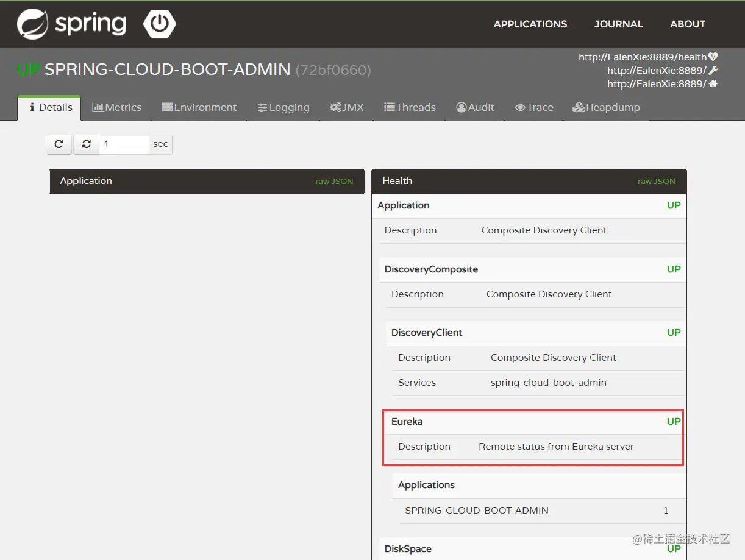Click the application ID (72bf0660)
The image size is (745, 560).
point(333,70)
